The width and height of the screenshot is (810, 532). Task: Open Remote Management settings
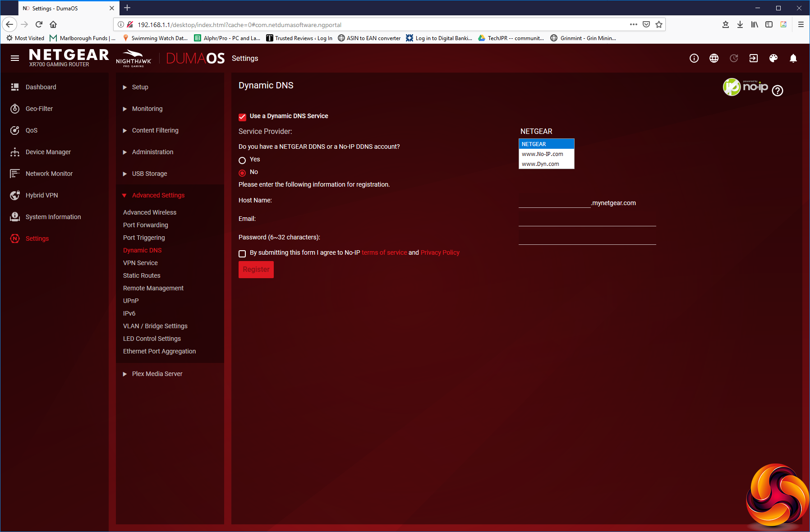(153, 288)
